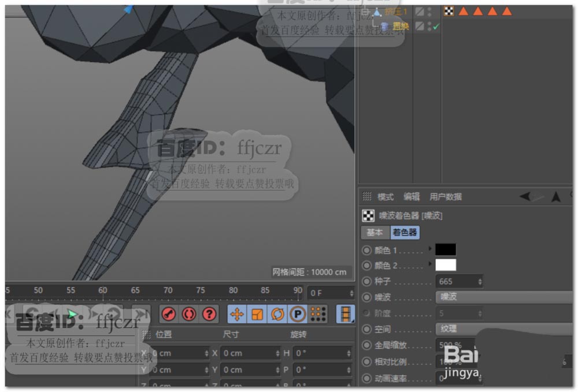This screenshot has height=392, width=578.
Task: Switch to the 着色器 tab
Action: (405, 233)
